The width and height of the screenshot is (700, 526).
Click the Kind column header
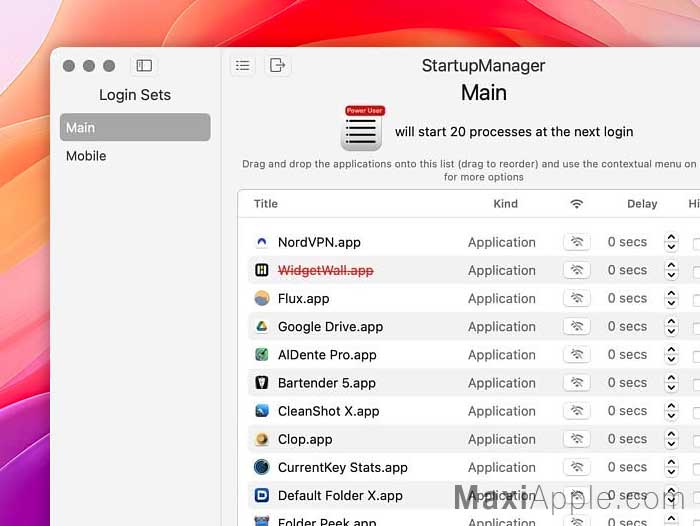tap(505, 204)
